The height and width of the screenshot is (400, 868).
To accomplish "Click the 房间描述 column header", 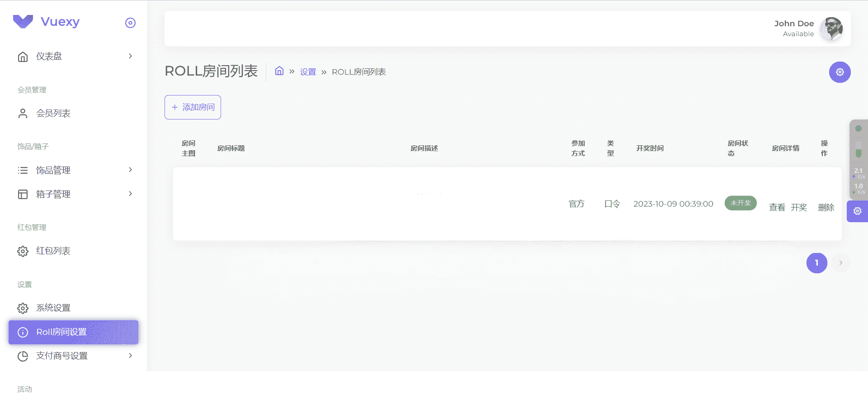I will (424, 148).
